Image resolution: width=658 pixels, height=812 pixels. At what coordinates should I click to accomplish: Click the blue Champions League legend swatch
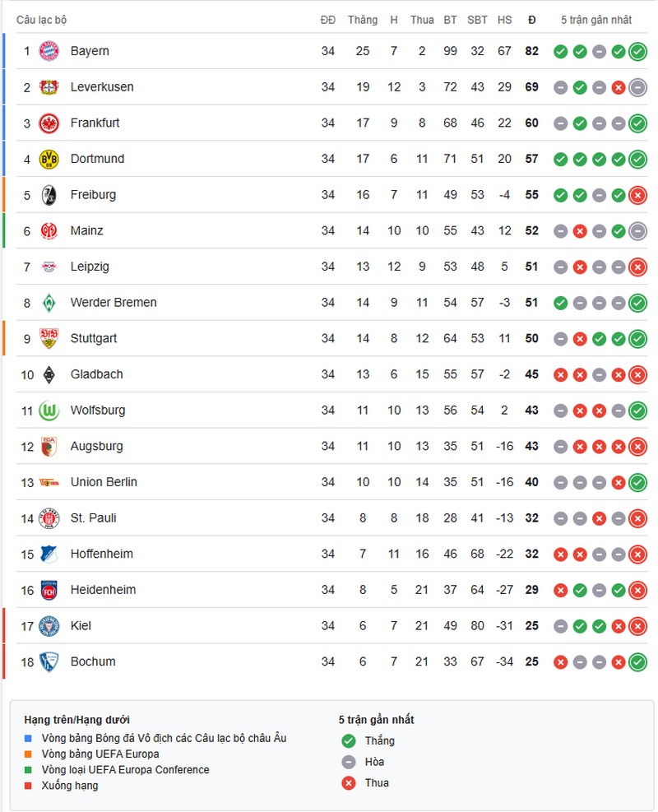[x=29, y=738]
